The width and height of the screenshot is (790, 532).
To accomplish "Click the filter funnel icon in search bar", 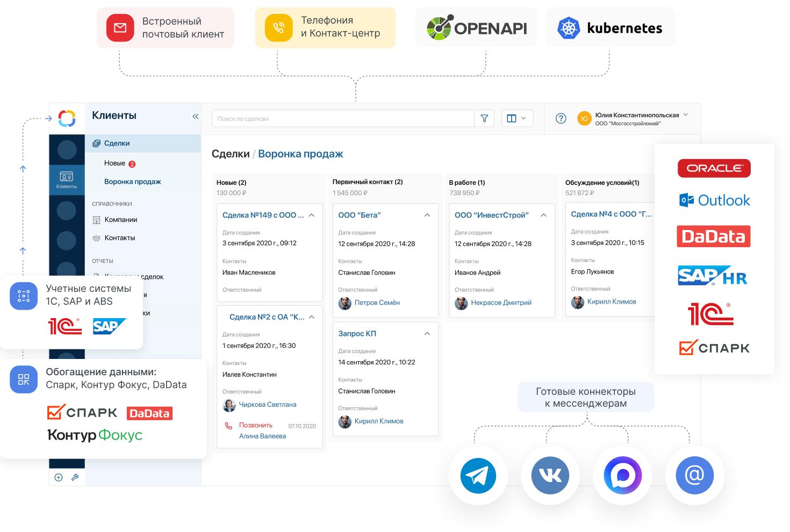I will point(484,118).
